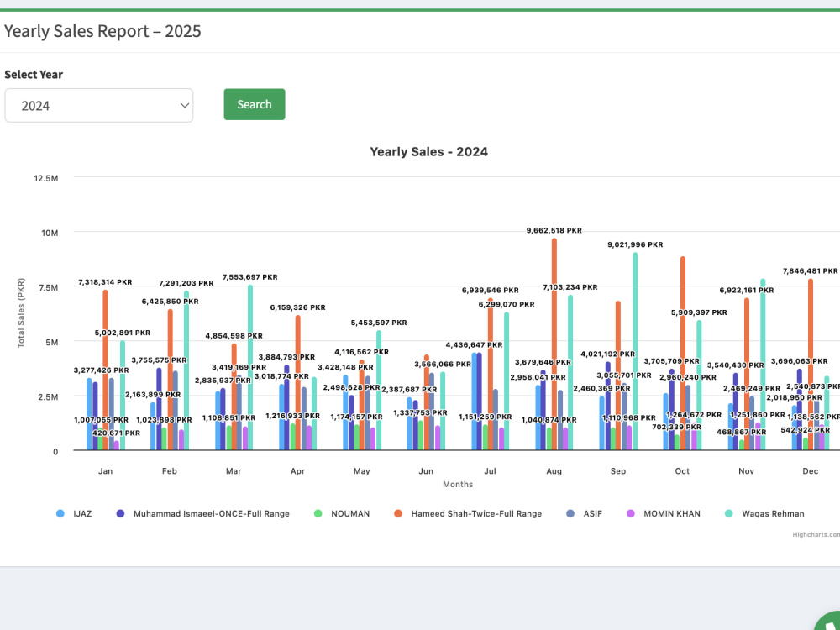
Task: Click the 'Select Year' label
Action: click(34, 75)
